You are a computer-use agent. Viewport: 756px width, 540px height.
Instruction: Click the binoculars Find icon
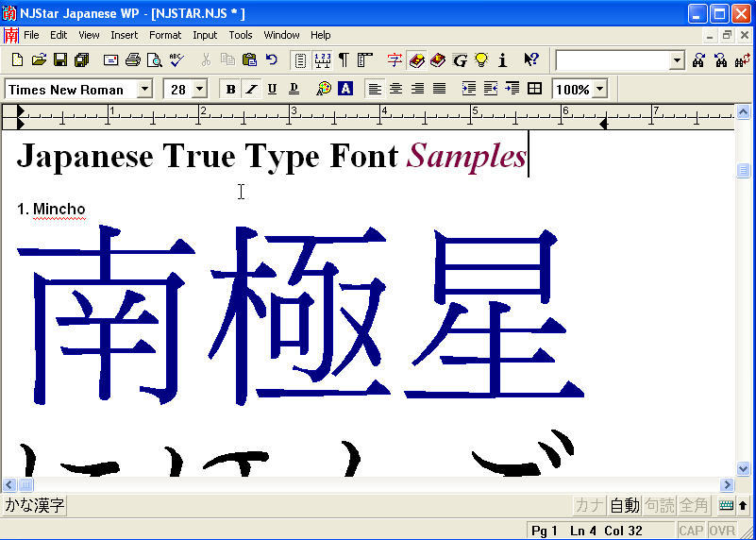(x=698, y=60)
